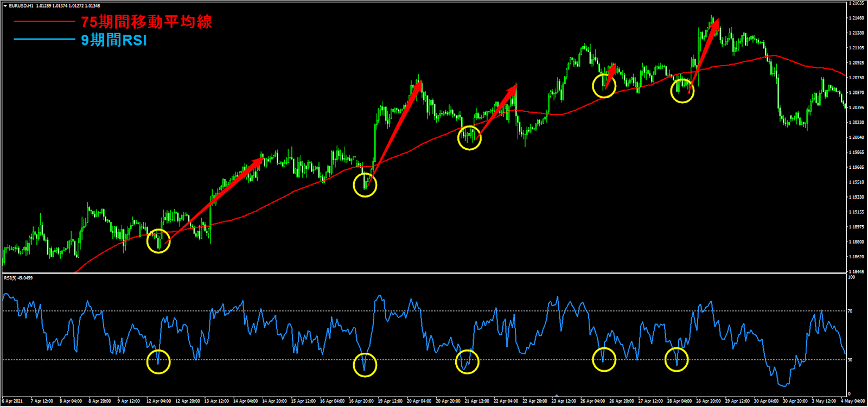The height and width of the screenshot is (407, 868).
Task: Click the 12 Apr 20:00 time label
Action: click(x=188, y=401)
